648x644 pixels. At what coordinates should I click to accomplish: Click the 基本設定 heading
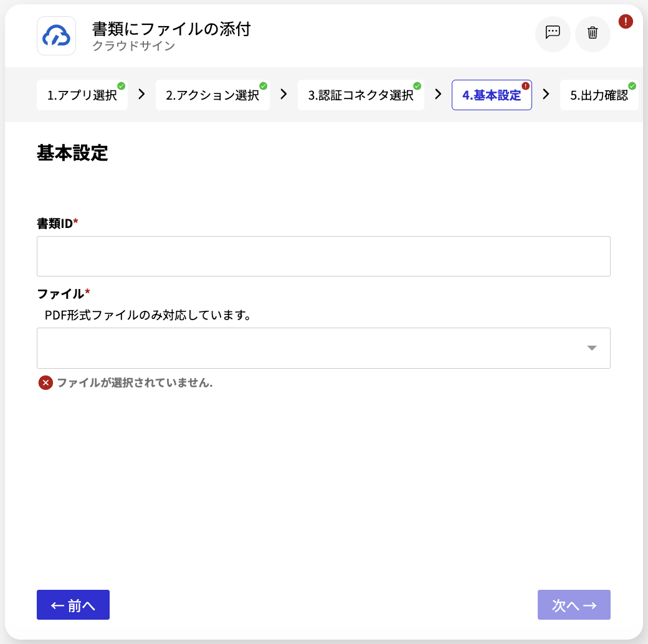pos(72,153)
